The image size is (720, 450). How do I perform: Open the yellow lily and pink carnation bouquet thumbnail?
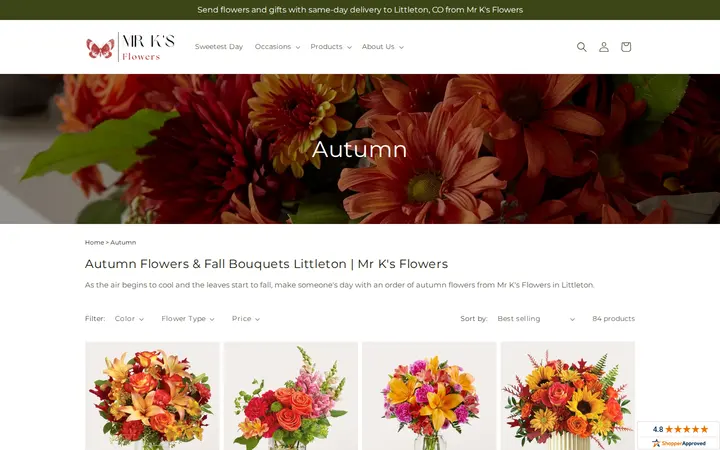tap(429, 396)
